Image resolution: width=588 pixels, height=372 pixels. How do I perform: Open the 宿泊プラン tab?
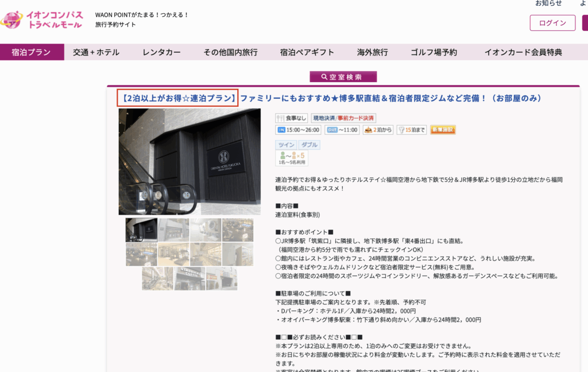(x=31, y=52)
